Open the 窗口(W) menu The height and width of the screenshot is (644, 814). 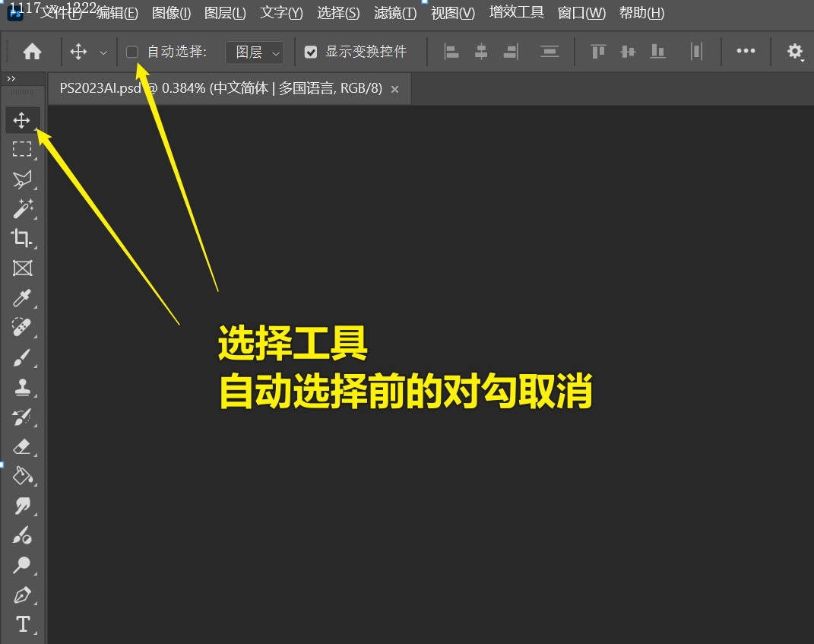click(581, 12)
